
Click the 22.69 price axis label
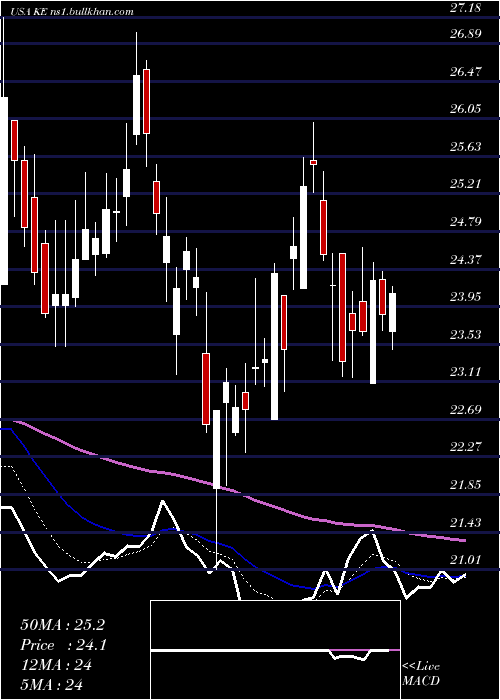466,409
